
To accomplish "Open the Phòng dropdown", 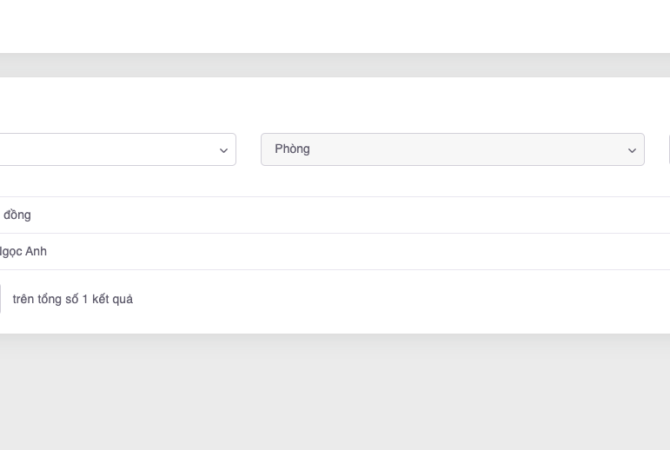I will click(x=452, y=149).
